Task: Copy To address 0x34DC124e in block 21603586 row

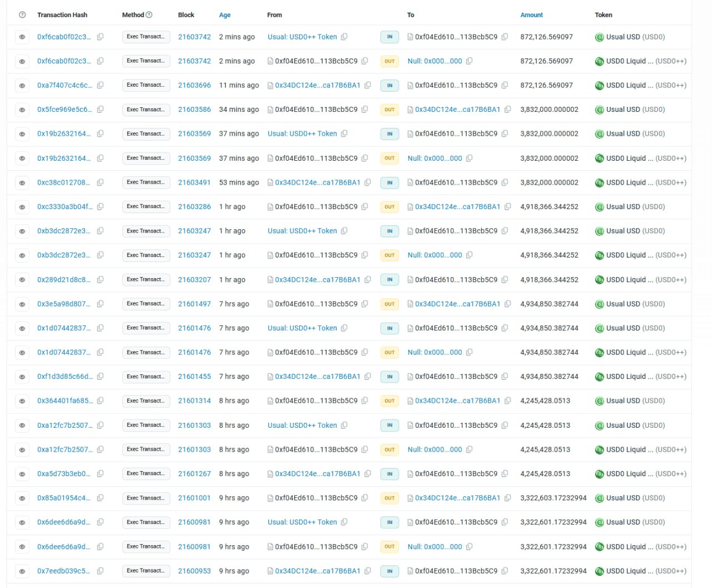Action: tap(507, 110)
